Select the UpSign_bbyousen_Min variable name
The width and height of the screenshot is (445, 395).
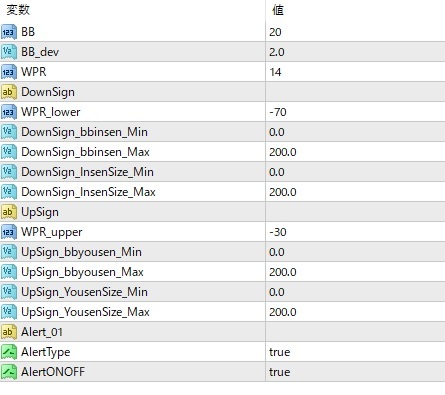(81, 252)
